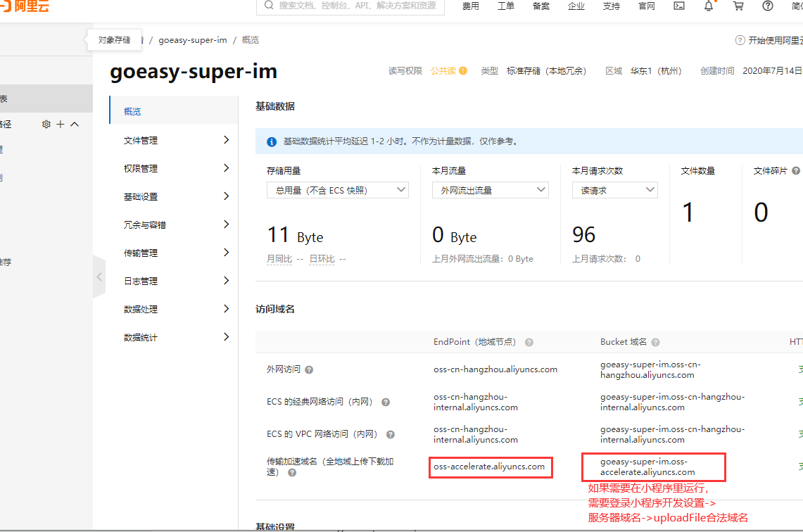Viewport: 803px width, 532px height.
Task: Click the public-read warning icon
Action: point(463,71)
